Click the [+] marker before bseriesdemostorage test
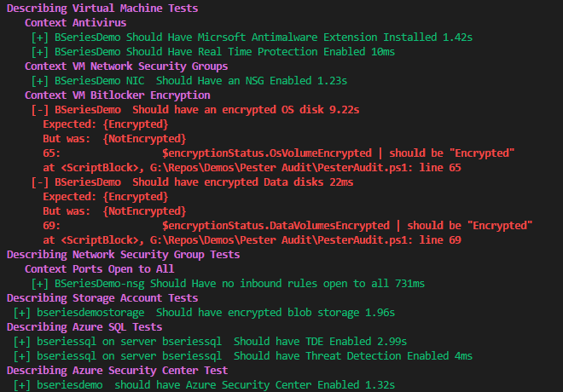Screen dimensions: 563x392 click(22, 313)
